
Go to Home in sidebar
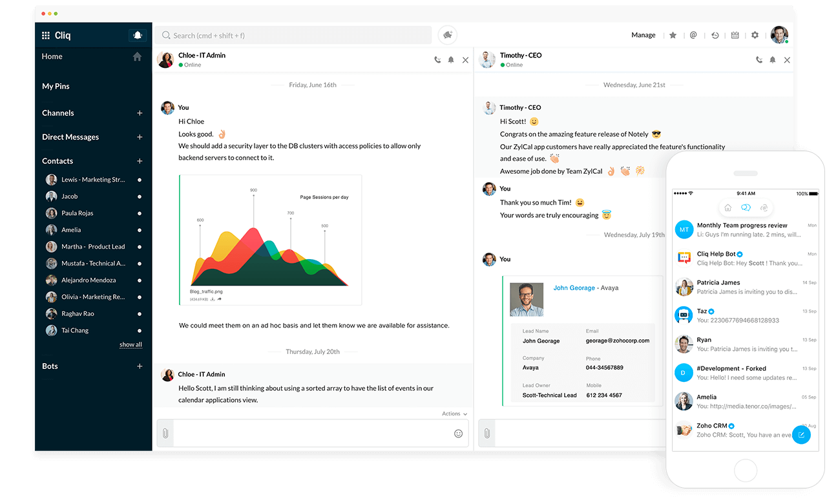click(x=52, y=57)
